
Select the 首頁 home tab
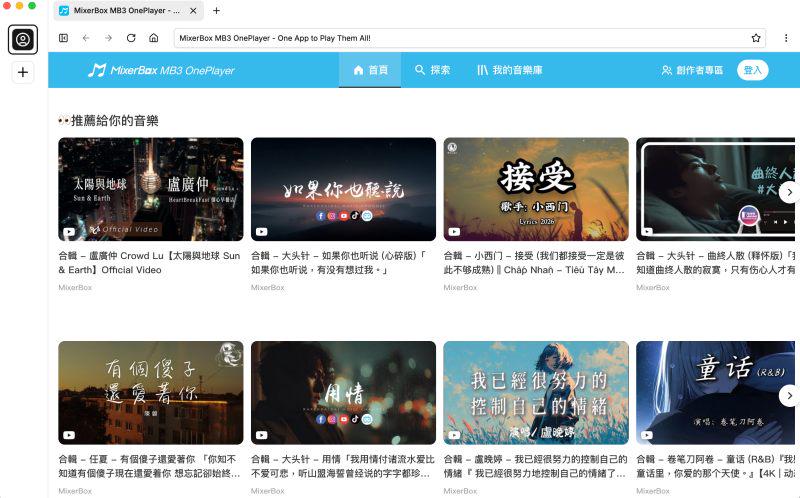(x=370, y=70)
